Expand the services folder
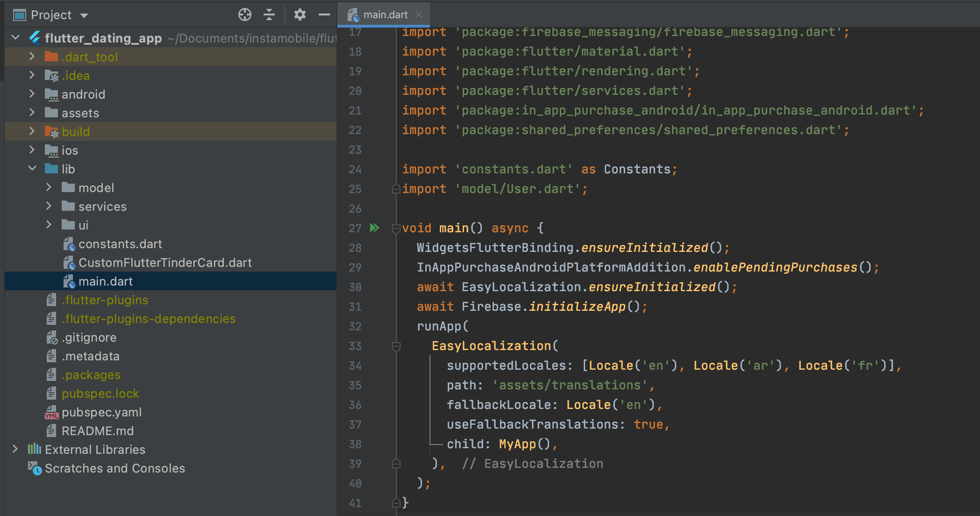 pyautogui.click(x=49, y=206)
